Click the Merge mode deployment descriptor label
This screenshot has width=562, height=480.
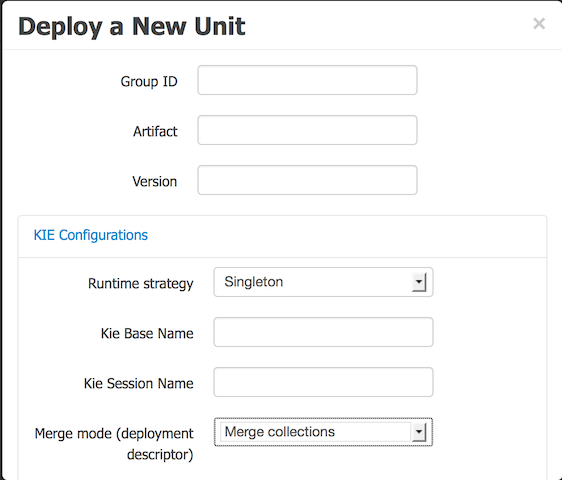coord(114,444)
